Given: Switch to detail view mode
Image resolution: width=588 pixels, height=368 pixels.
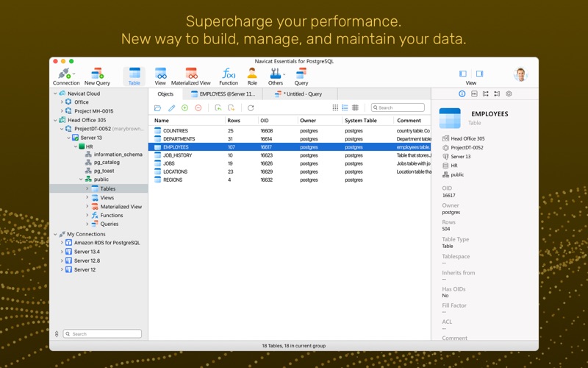Looking at the screenshot, I should click(x=355, y=107).
